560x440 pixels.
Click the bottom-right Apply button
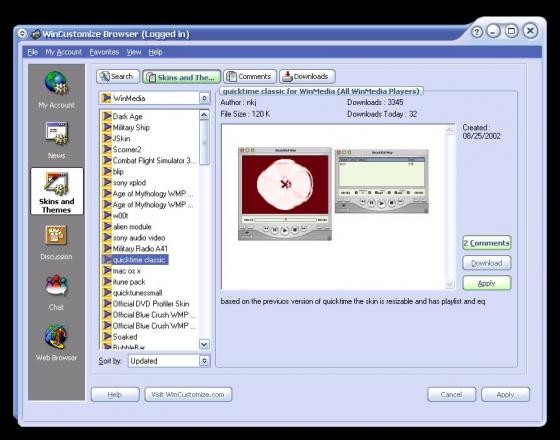tap(505, 395)
